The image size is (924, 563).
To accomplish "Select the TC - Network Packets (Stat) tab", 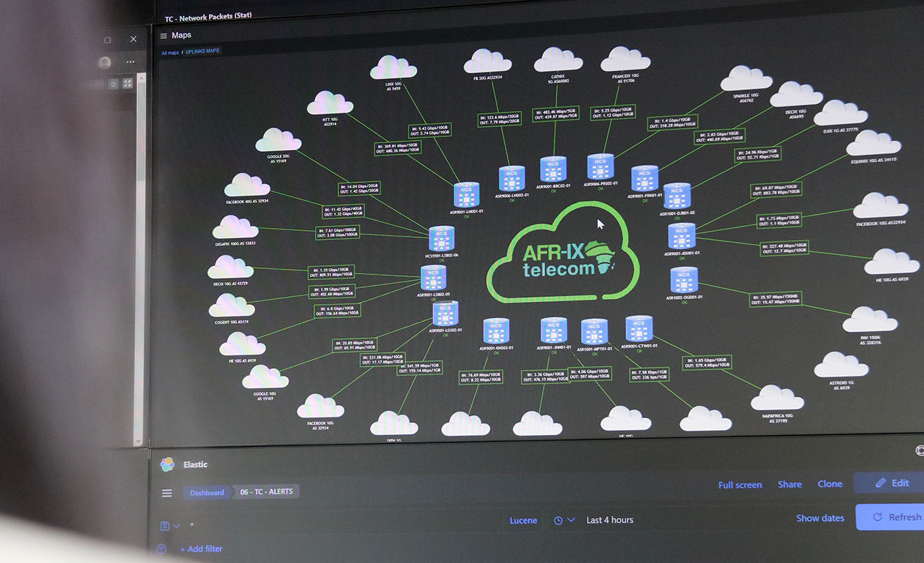I will pyautogui.click(x=208, y=18).
